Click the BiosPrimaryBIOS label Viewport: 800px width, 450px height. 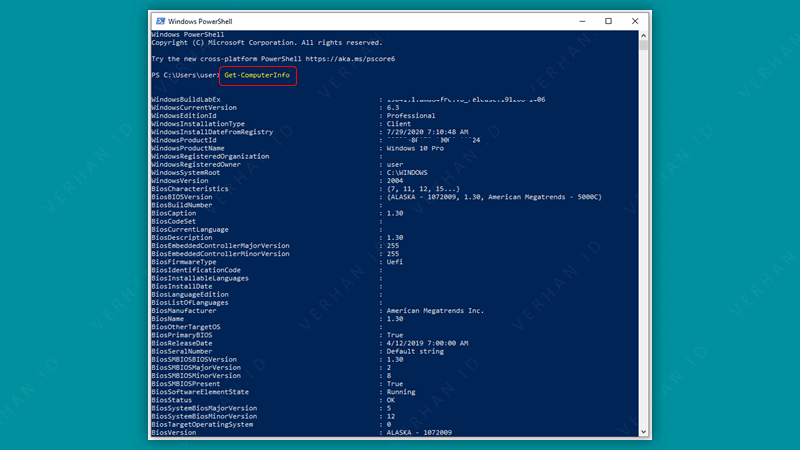point(182,335)
